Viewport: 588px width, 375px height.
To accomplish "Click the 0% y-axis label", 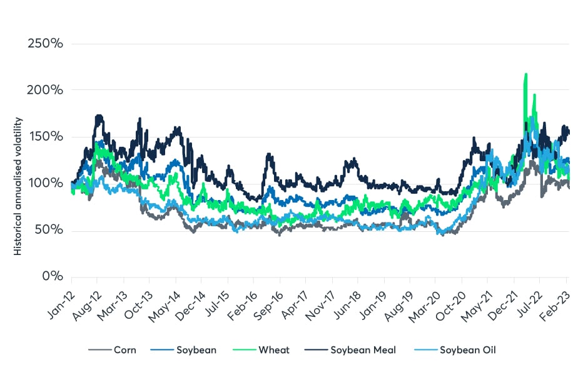I will pos(53,276).
